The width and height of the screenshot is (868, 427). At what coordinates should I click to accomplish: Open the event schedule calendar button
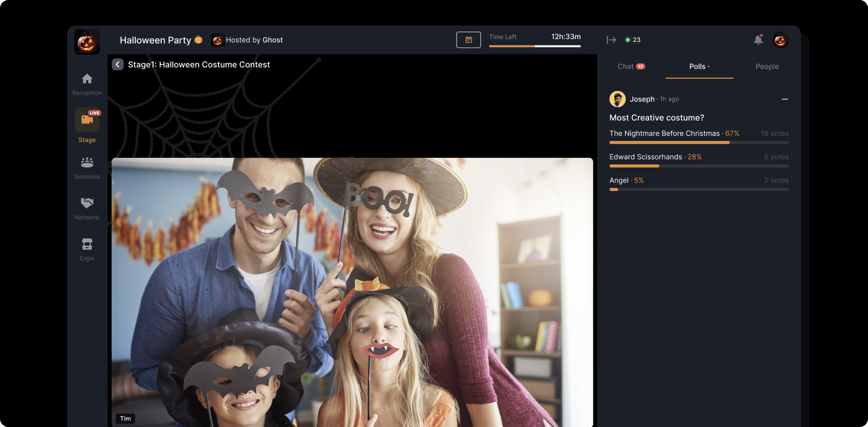click(x=468, y=40)
